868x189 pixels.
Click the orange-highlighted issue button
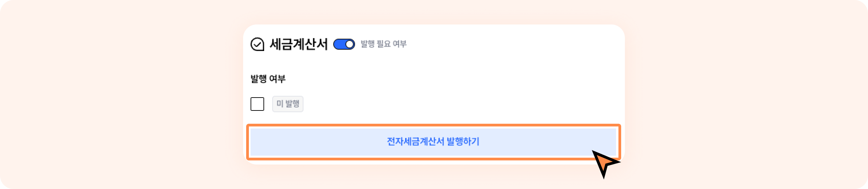[433, 142]
